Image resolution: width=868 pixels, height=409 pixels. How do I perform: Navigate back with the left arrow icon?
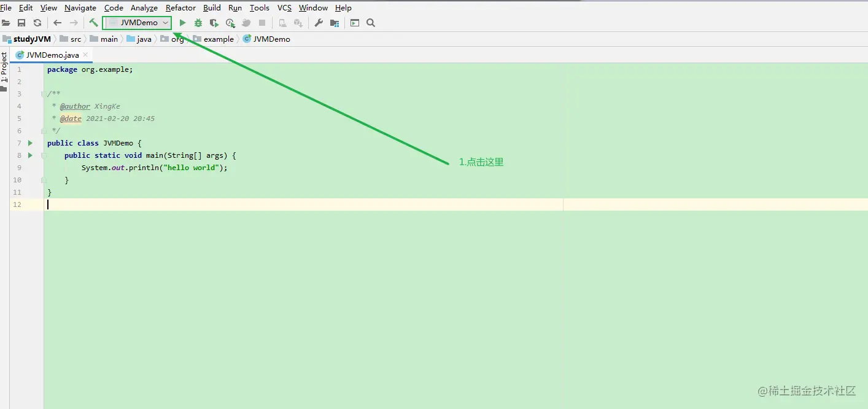(57, 23)
